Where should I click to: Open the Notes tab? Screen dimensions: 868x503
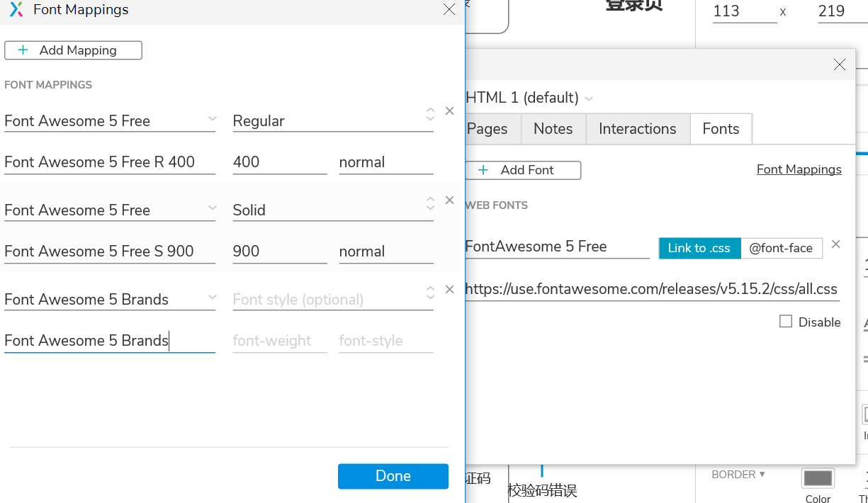tap(553, 129)
